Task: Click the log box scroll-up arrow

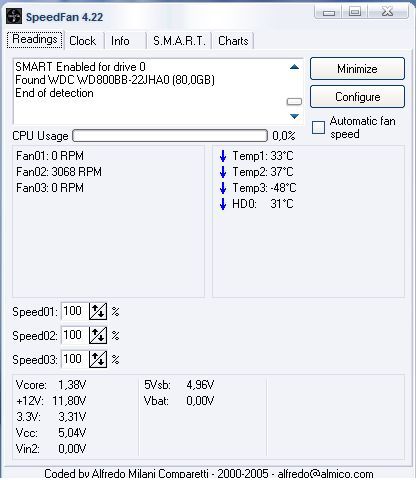Action: 294,67
